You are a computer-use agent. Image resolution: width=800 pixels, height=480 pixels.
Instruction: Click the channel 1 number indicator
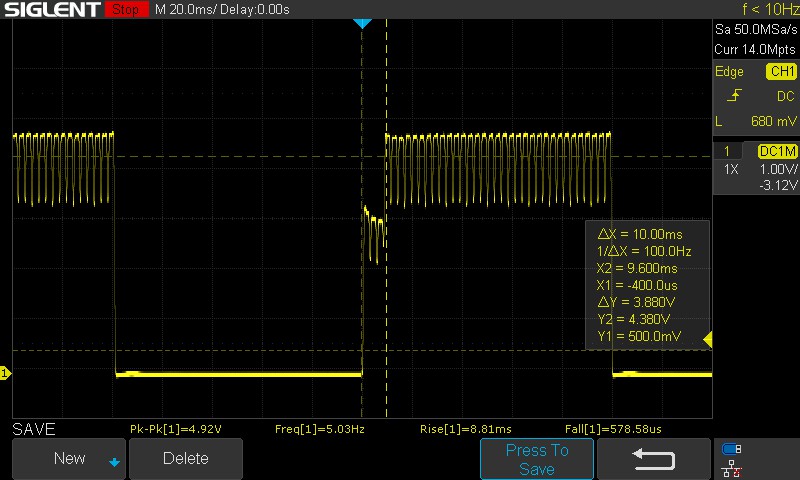[727, 151]
